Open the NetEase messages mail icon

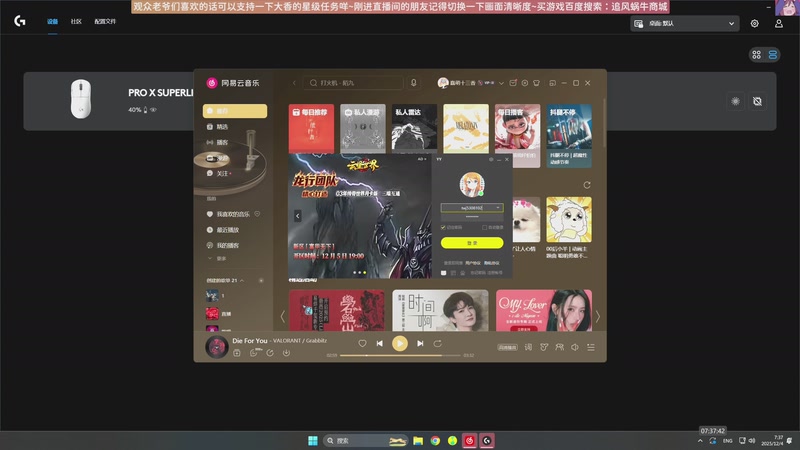pos(513,83)
